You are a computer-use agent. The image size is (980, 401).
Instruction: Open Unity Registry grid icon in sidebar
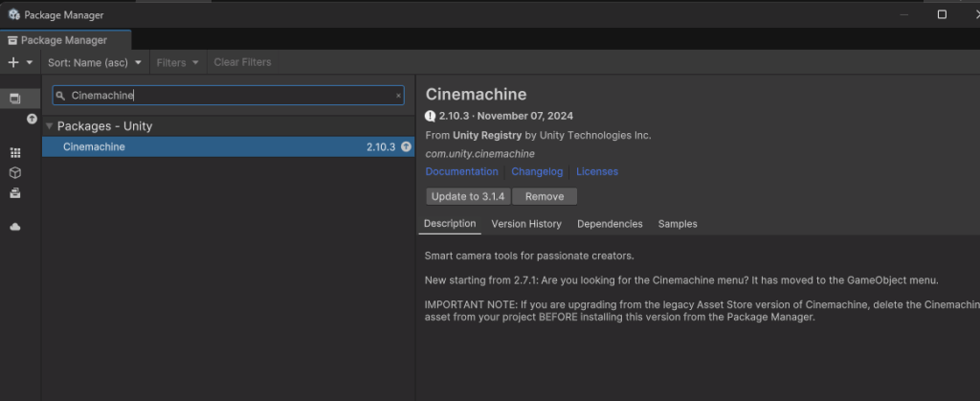[15, 153]
